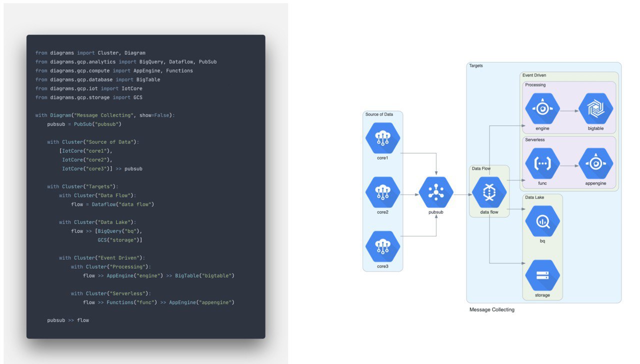This screenshot has width=640, height=364.
Task: Click the "core3" label under the icon
Action: tap(382, 267)
